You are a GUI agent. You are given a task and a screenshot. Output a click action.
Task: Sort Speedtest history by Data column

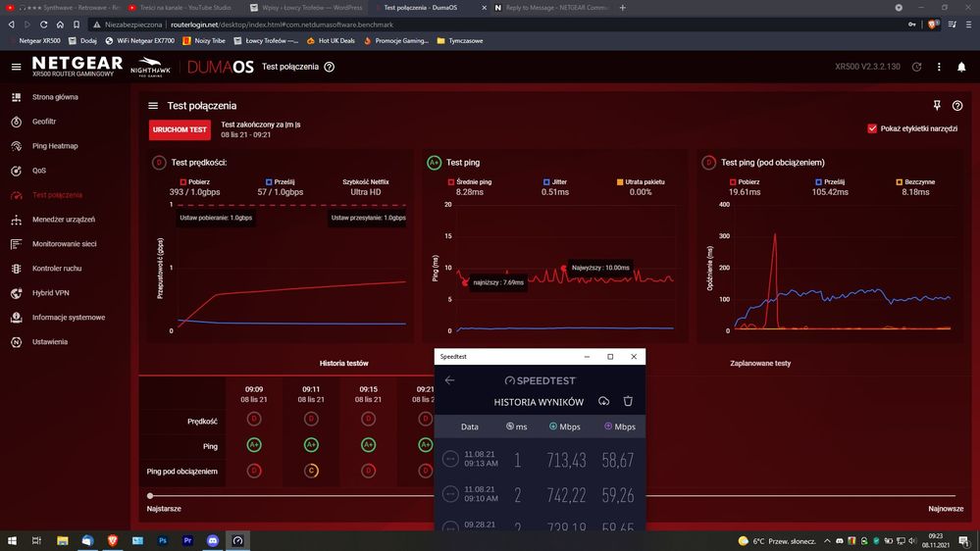(469, 426)
